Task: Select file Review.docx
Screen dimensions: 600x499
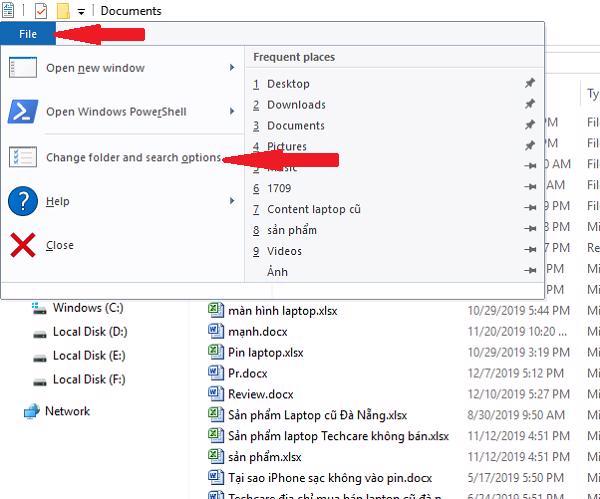Action: tap(261, 394)
